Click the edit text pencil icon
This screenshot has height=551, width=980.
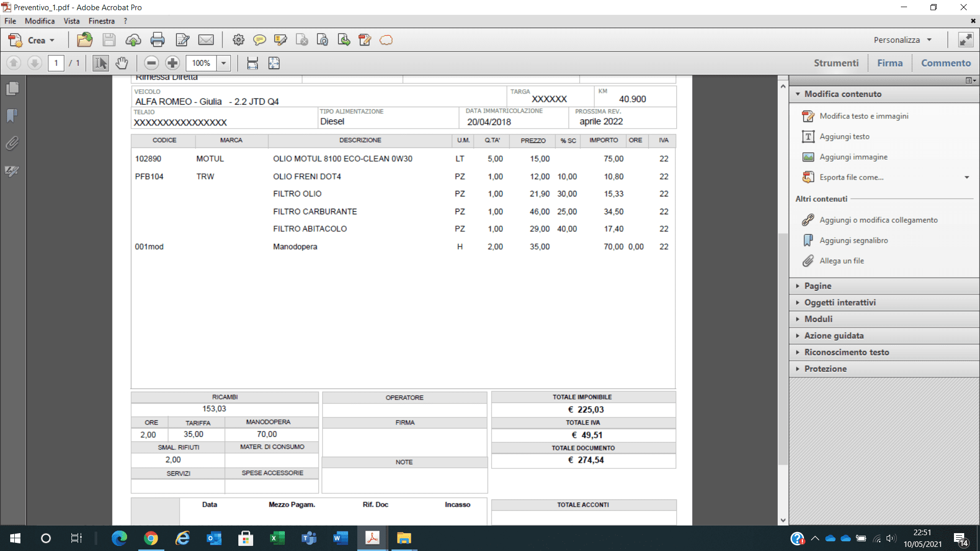click(182, 40)
